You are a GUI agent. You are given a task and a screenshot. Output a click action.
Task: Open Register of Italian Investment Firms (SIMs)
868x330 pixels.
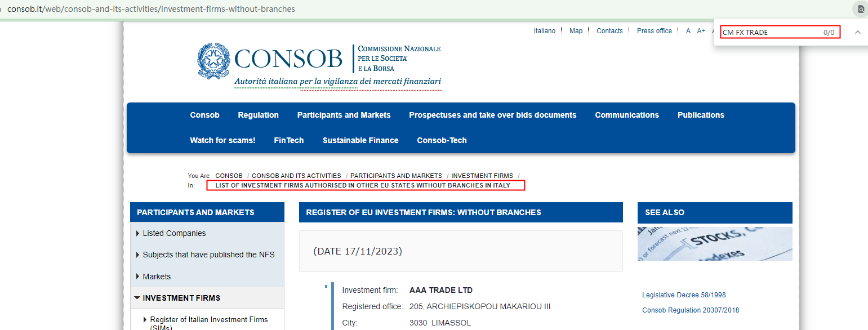[x=209, y=323]
